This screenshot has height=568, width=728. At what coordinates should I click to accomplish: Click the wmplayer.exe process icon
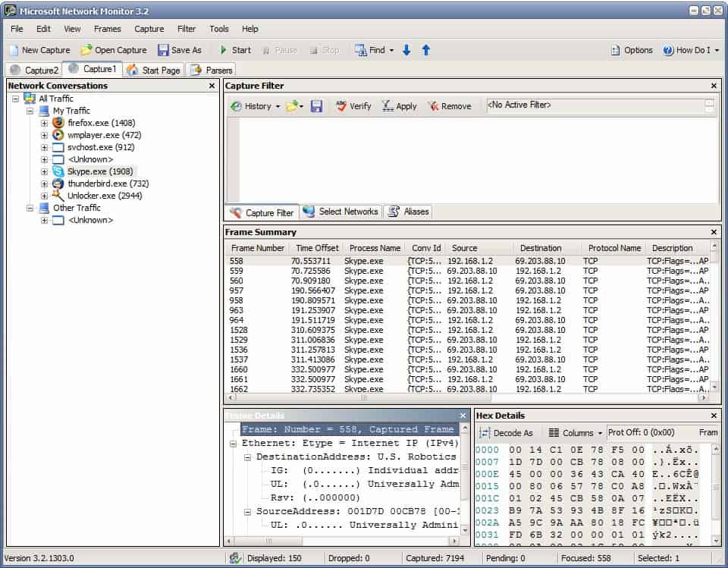point(58,135)
